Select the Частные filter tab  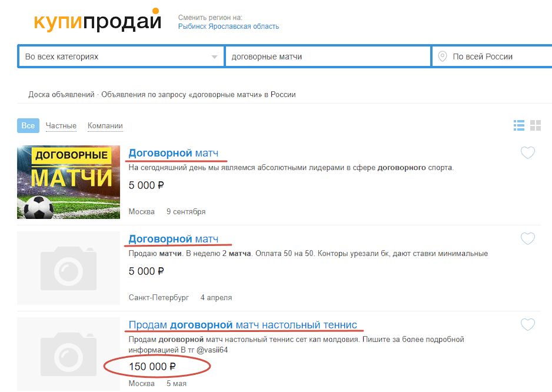pos(61,126)
